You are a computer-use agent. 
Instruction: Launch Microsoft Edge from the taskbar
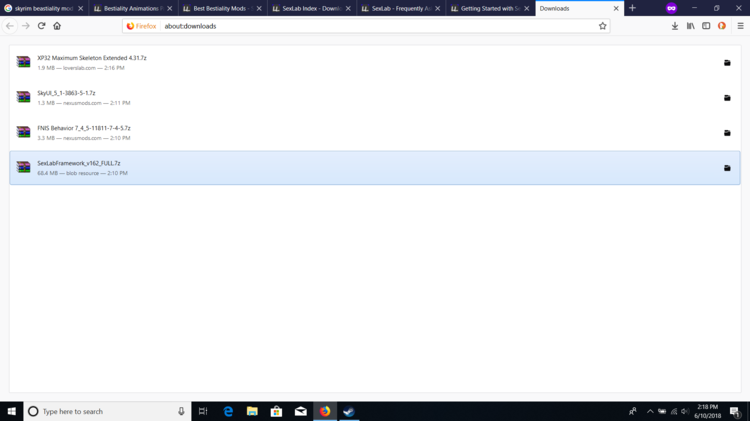(228, 411)
